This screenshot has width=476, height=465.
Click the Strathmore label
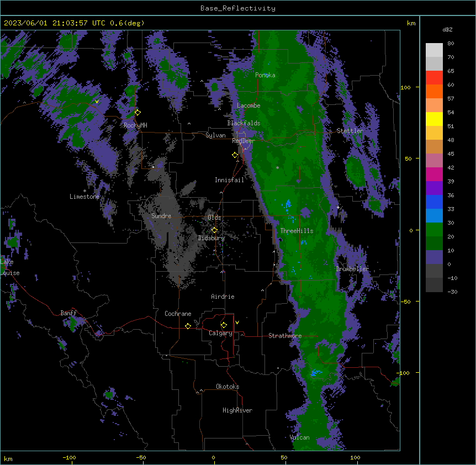tap(285, 336)
